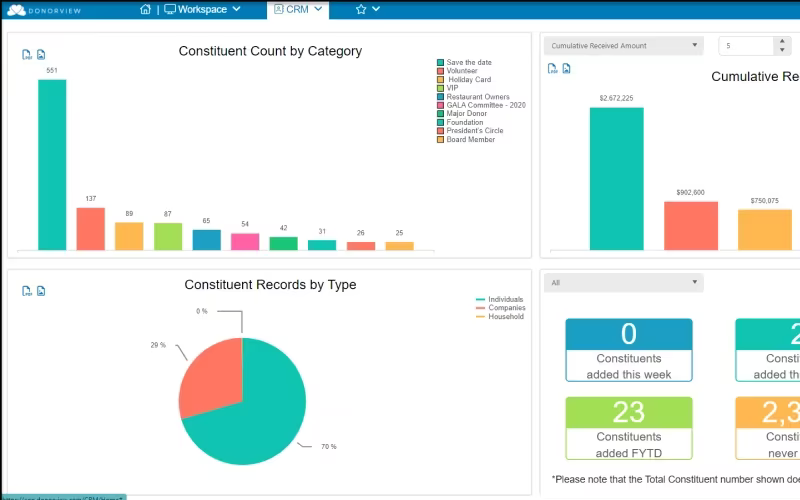Toggle Companies pie legend entry

[x=501, y=308]
